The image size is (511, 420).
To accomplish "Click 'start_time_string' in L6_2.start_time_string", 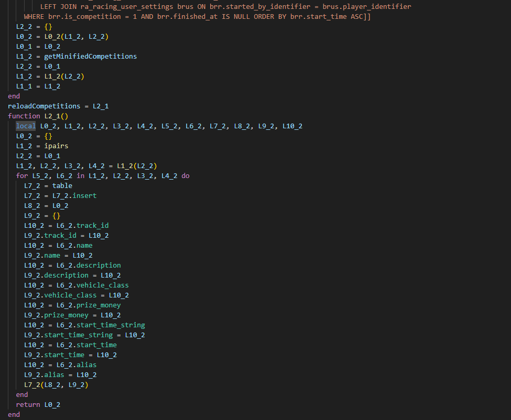I will tap(111, 325).
